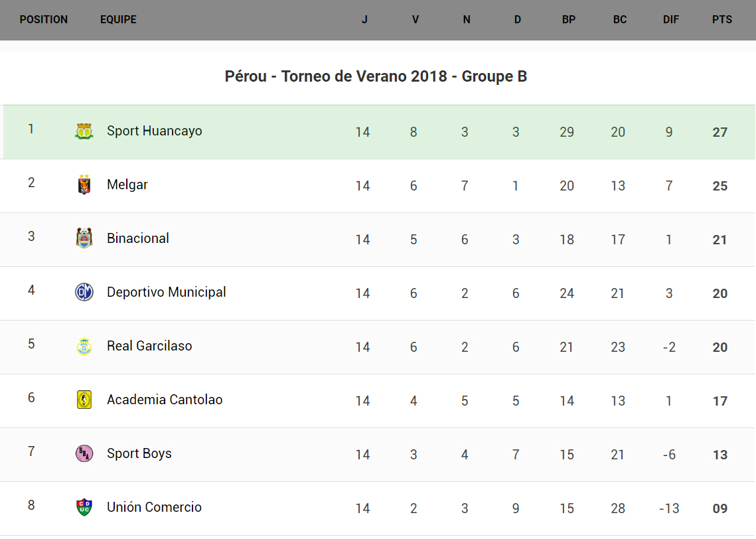This screenshot has height=539, width=756.
Task: Click the Binacional club crest
Action: [84, 238]
